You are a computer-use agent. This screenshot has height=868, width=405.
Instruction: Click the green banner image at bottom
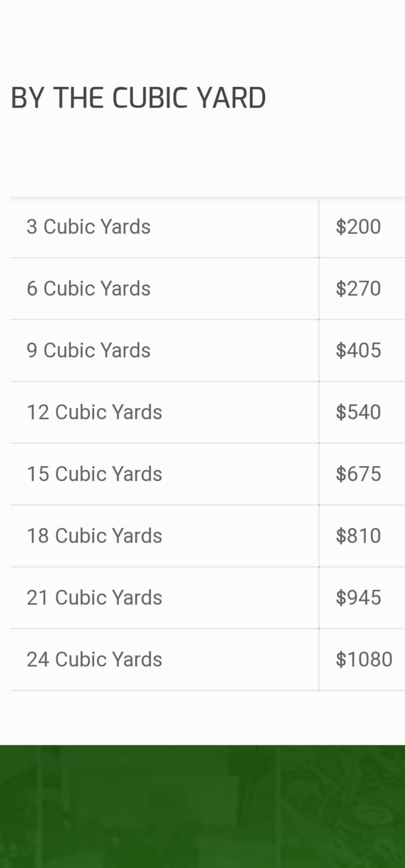coord(202,806)
